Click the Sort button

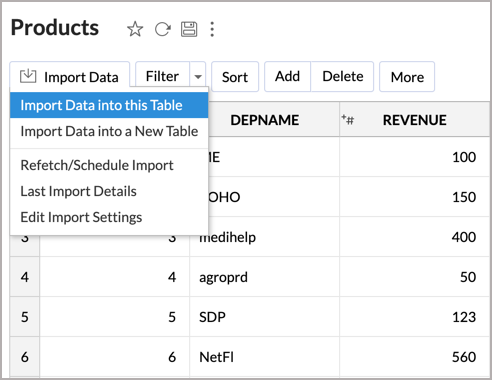click(x=235, y=77)
